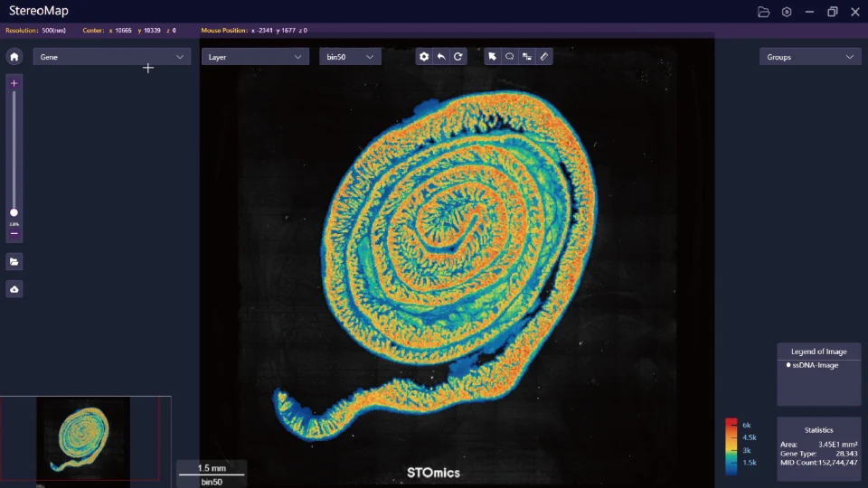Click the undo arrow tool

441,57
